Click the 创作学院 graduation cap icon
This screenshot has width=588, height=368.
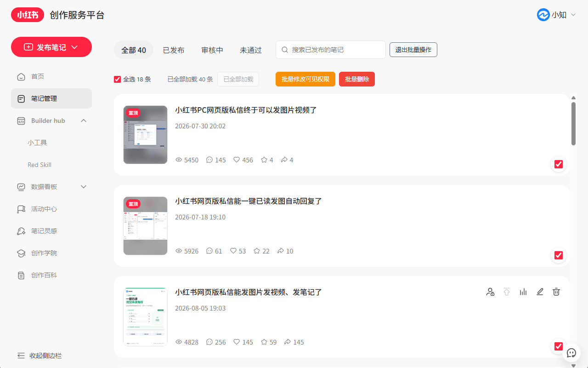point(21,253)
